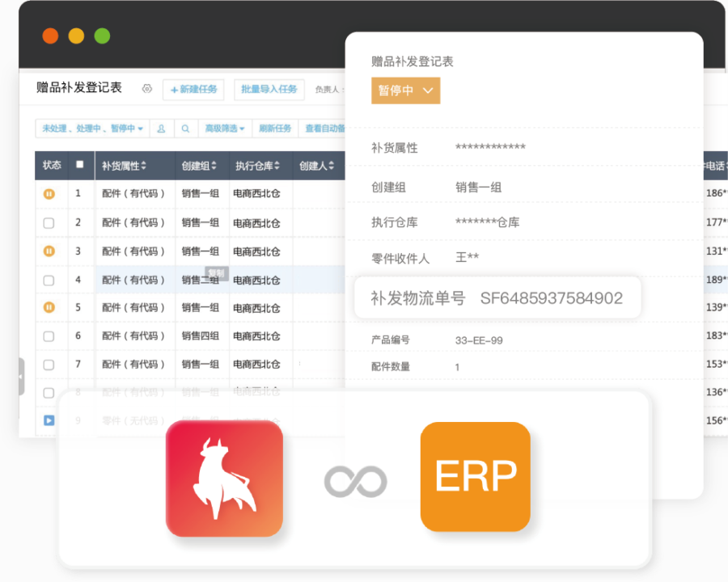
Task: Select the red bull logo app icon
Action: [224, 479]
